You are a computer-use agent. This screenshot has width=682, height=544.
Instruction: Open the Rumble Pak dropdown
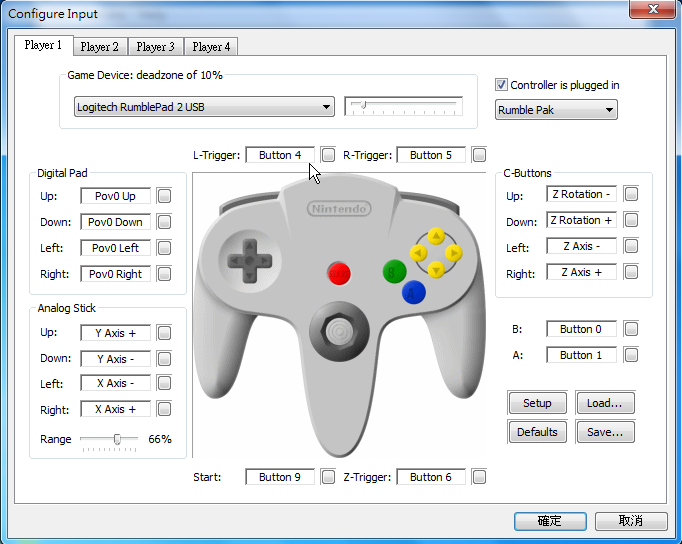tap(556, 110)
